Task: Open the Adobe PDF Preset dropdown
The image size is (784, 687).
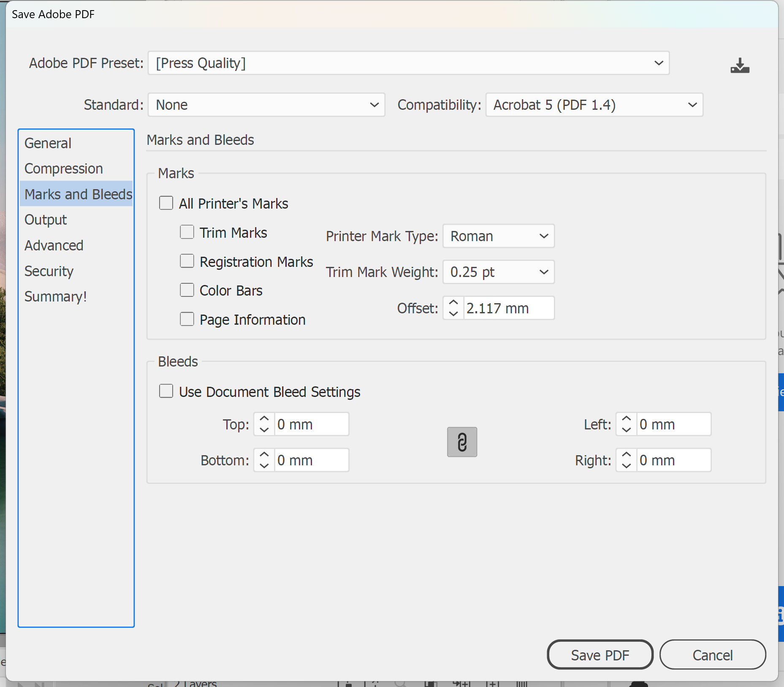Action: click(408, 63)
